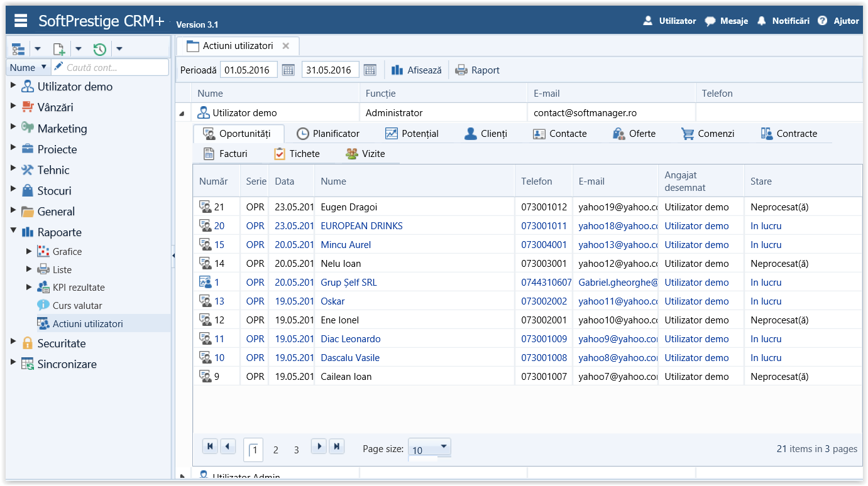
Task: Switch to the Vizite tab
Action: coord(365,153)
